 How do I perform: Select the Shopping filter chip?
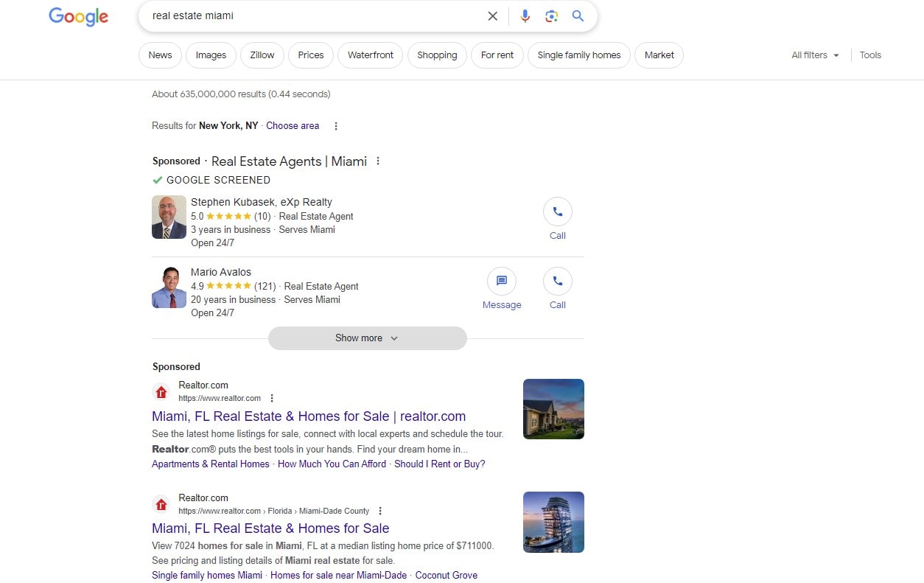point(437,55)
